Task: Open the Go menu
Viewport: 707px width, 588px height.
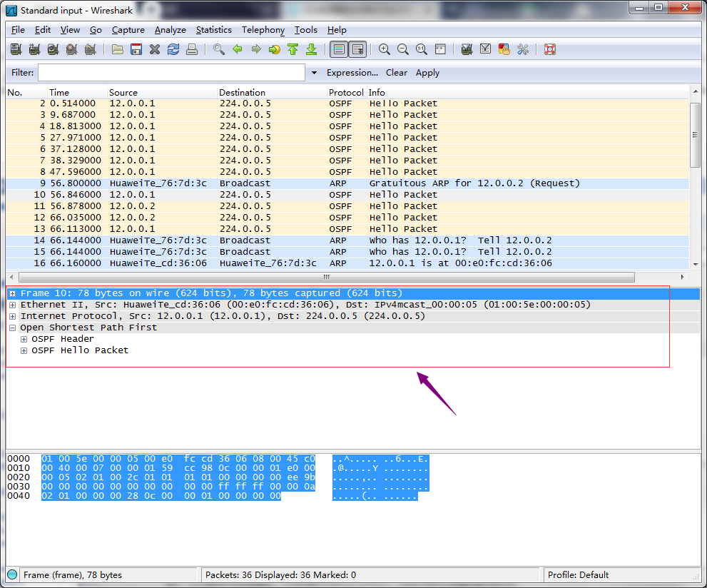Action: 96,30
